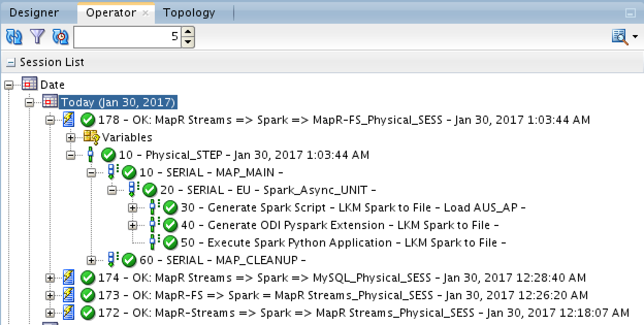
Task: Collapse the Session List section
Action: [11, 63]
